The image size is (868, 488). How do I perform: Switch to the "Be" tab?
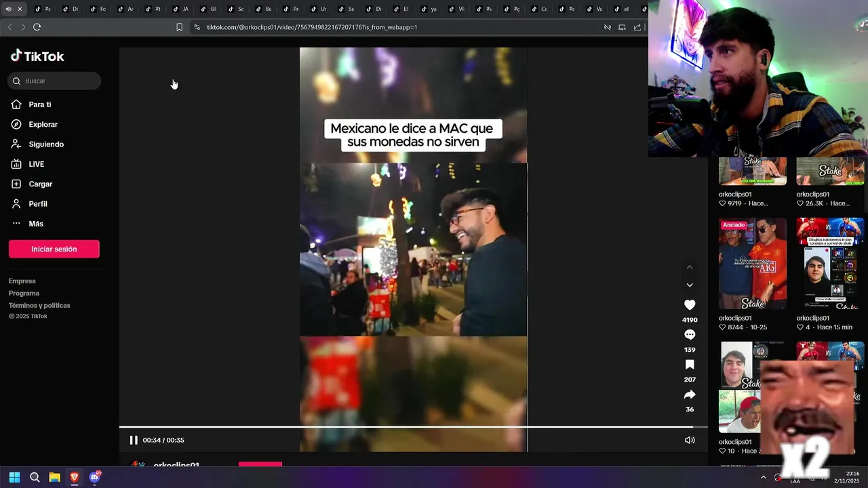point(264,9)
